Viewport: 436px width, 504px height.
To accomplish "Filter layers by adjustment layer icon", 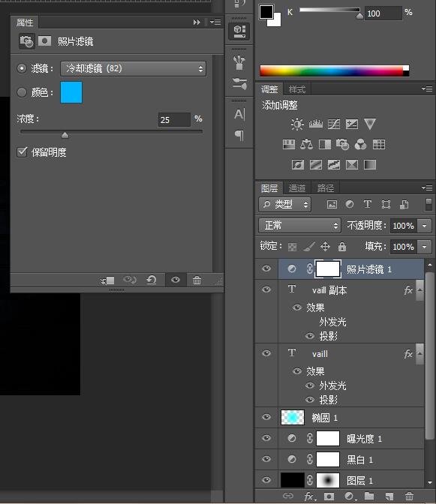I will click(350, 205).
